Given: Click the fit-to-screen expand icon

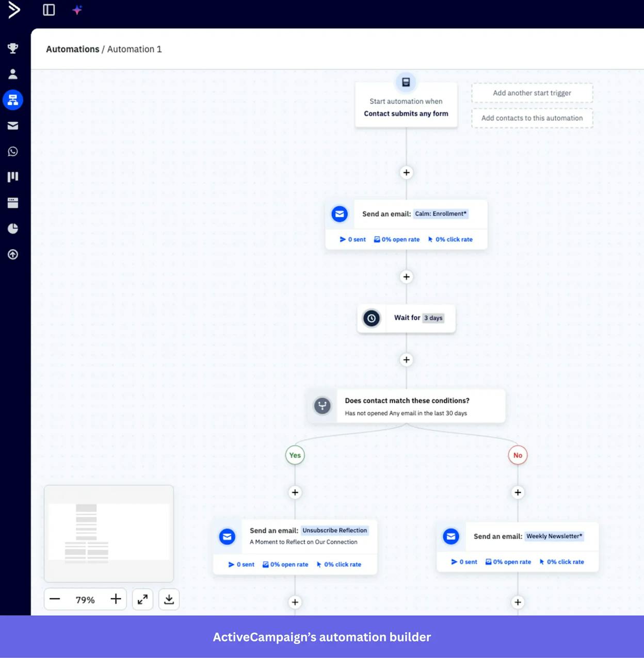Looking at the screenshot, I should click(x=142, y=599).
